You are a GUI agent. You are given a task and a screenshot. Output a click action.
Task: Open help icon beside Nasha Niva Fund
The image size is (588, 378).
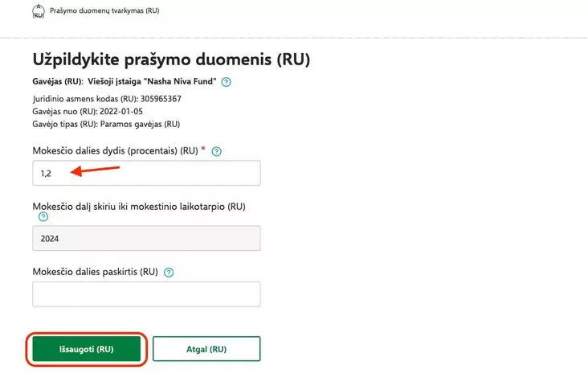(227, 82)
